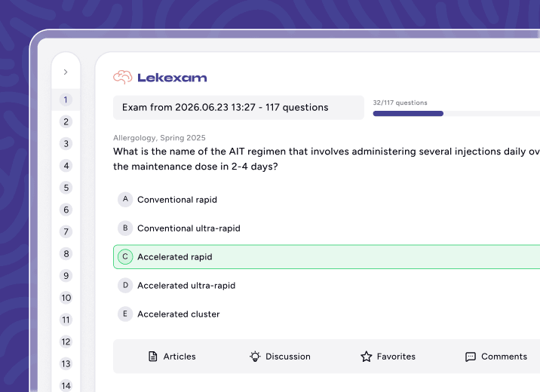Screen dimensions: 540x392
Task: Go to question 2 in sidebar
Action: [x=66, y=122]
